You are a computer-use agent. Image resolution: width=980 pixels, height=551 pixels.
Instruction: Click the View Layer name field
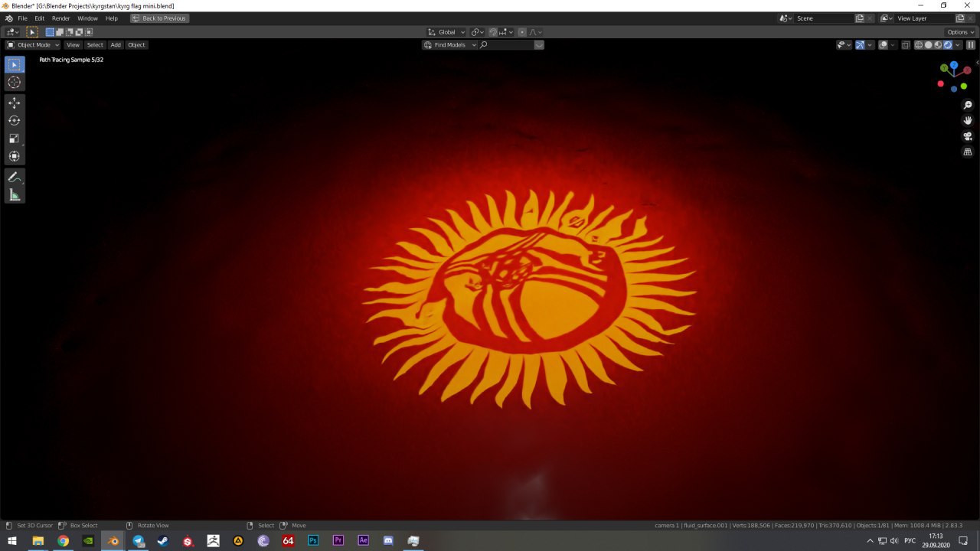924,18
